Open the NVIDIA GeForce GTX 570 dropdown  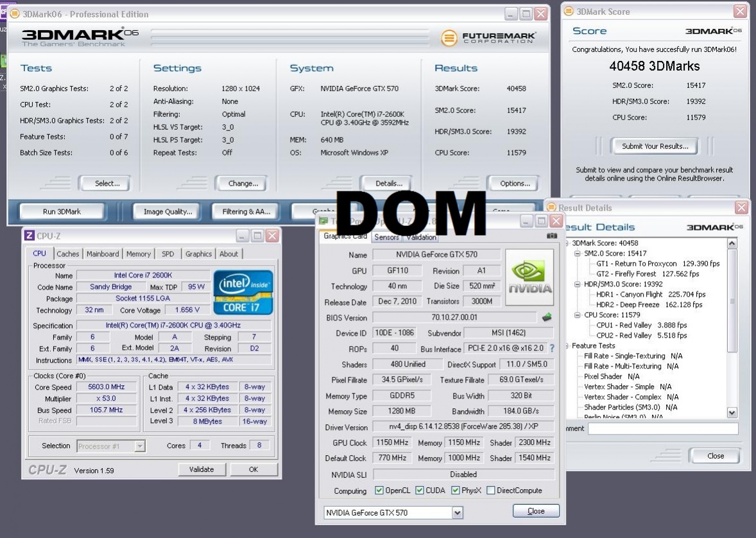point(457,512)
